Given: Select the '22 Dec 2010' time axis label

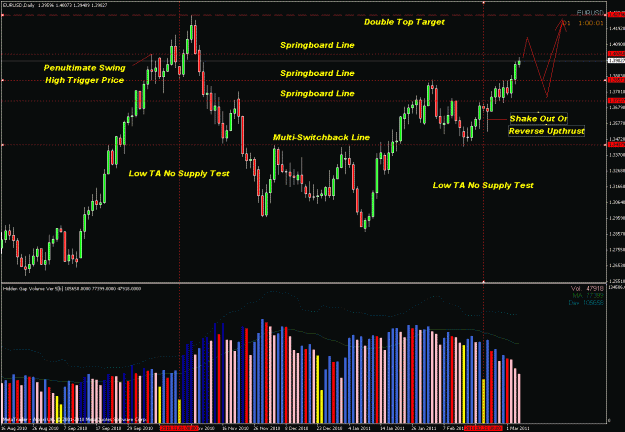Looking at the screenshot, I should (x=329, y=428).
